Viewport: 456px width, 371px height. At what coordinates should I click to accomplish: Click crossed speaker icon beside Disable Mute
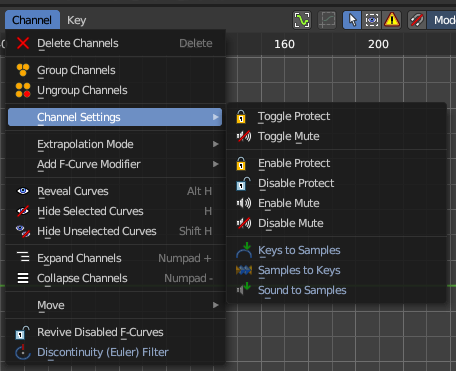(x=244, y=223)
